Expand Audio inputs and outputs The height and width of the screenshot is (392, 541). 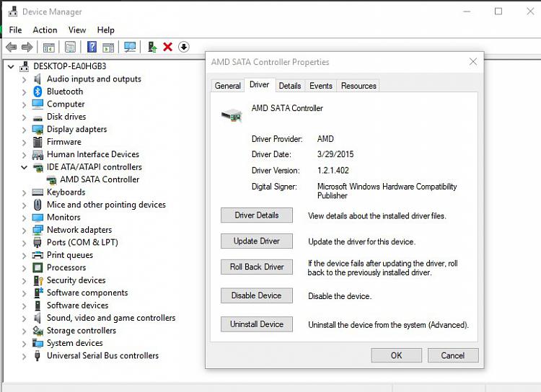click(24, 79)
